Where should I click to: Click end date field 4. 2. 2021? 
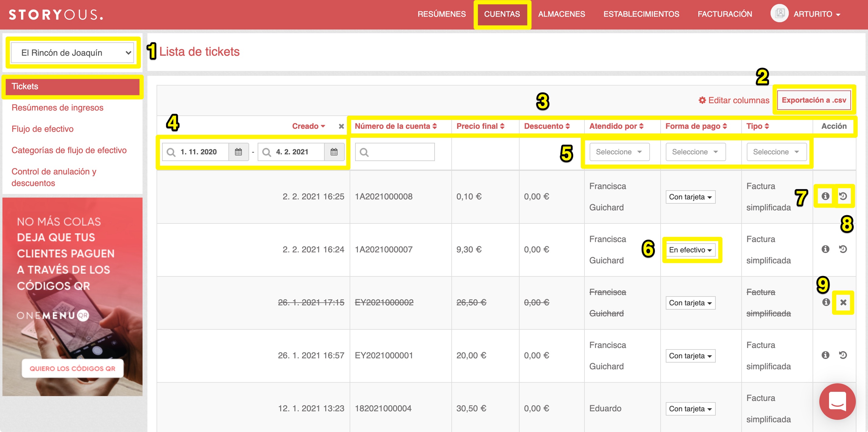click(x=291, y=152)
